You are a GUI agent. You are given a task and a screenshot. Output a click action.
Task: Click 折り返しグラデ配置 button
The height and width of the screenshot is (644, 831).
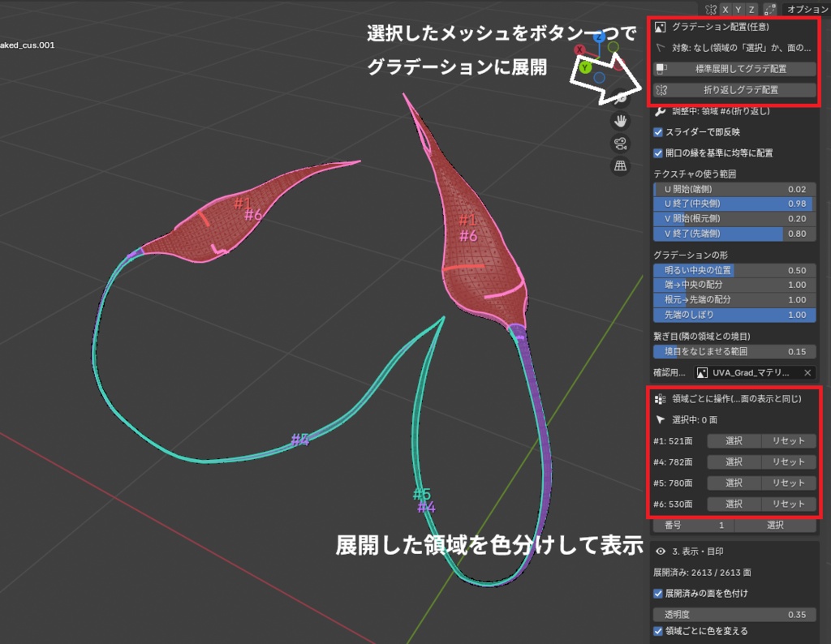pyautogui.click(x=734, y=90)
